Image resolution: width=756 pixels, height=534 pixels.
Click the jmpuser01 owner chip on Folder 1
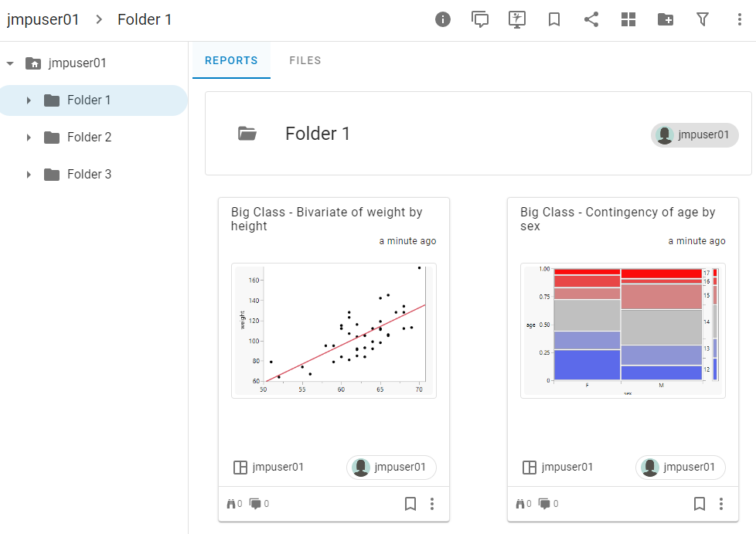pos(694,134)
